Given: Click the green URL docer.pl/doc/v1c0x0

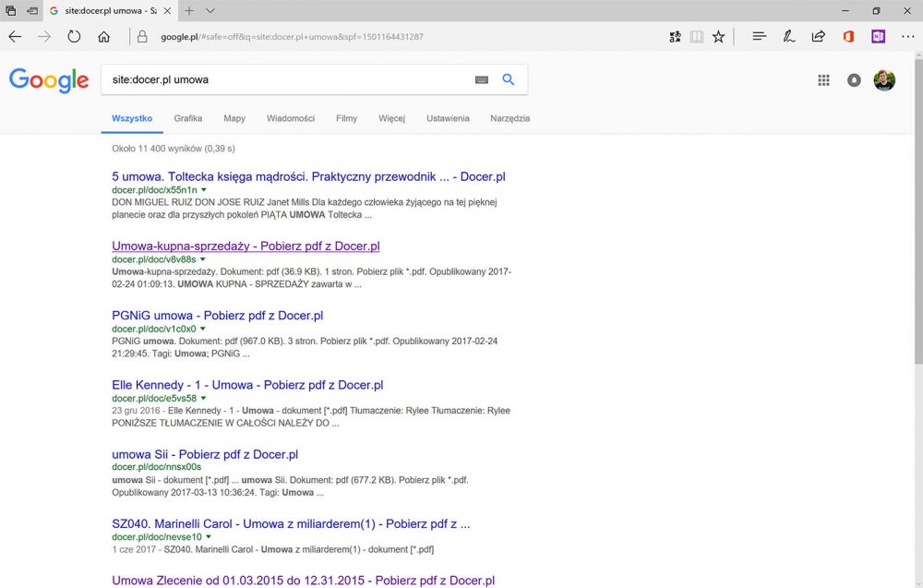Looking at the screenshot, I should pos(153,329).
